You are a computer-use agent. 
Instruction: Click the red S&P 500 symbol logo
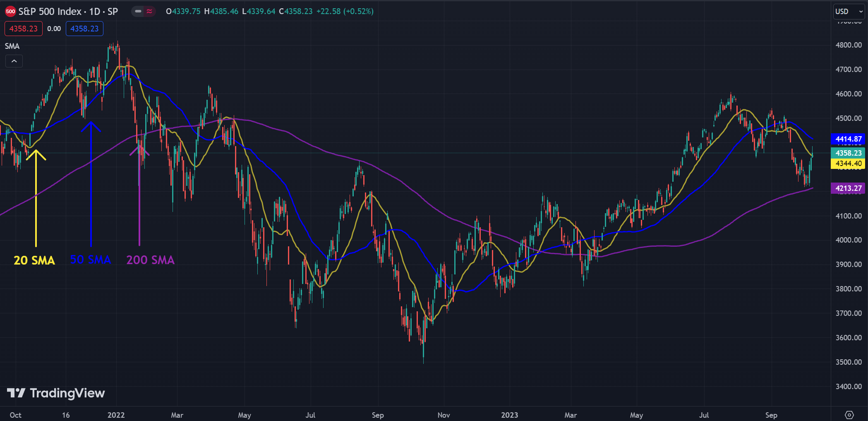coord(10,12)
